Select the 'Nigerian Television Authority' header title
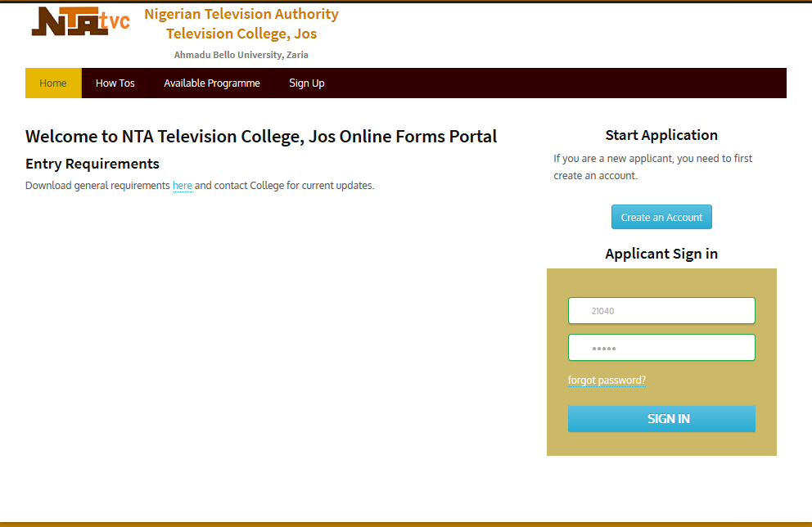Viewport: 812px width, 527px height. (241, 14)
